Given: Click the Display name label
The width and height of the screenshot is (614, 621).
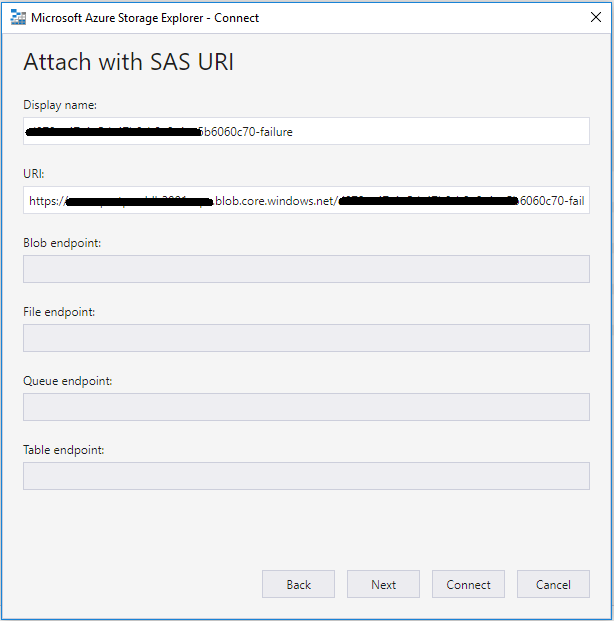Looking at the screenshot, I should click(x=60, y=105).
